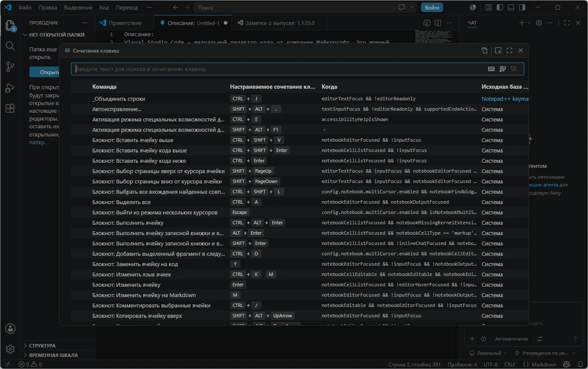The height and width of the screenshot is (369, 588).
Task: Toggle the primary sidebar layout button
Action: tap(500, 7)
